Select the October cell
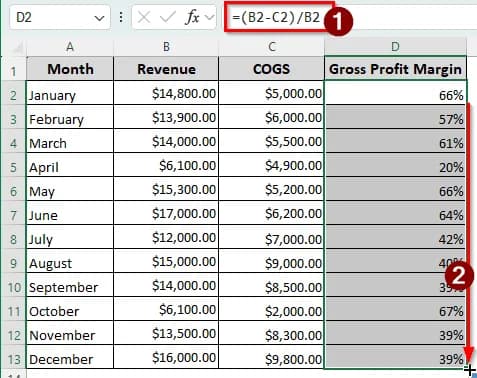The width and height of the screenshot is (477, 378). (x=70, y=309)
